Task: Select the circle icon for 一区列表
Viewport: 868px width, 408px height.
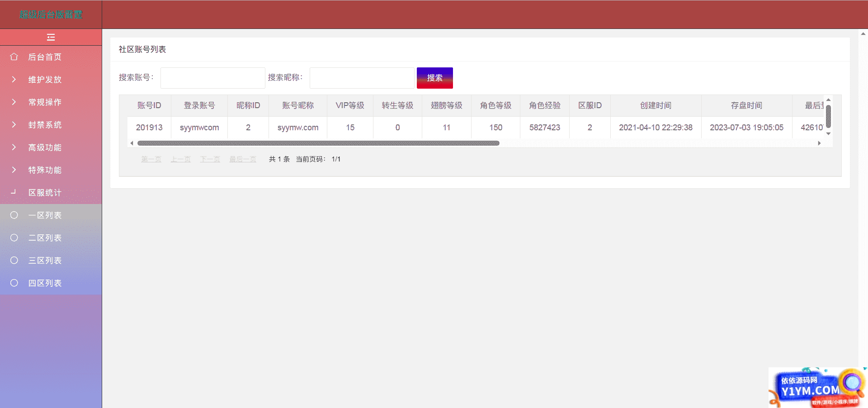Action: pyautogui.click(x=14, y=215)
